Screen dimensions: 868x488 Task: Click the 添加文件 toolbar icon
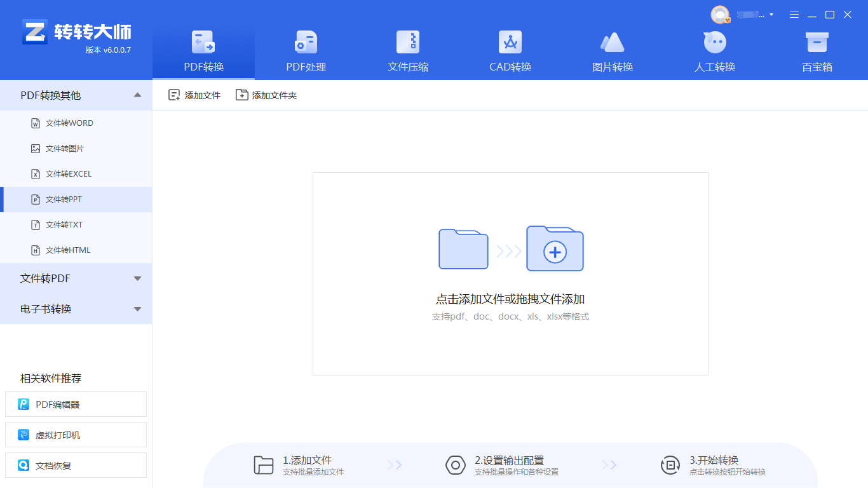click(194, 94)
